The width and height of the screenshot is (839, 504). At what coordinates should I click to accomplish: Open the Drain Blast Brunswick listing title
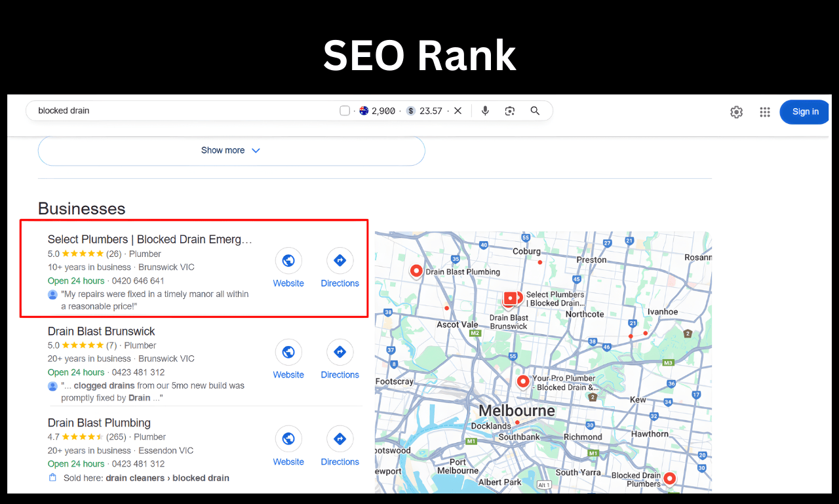101,331
